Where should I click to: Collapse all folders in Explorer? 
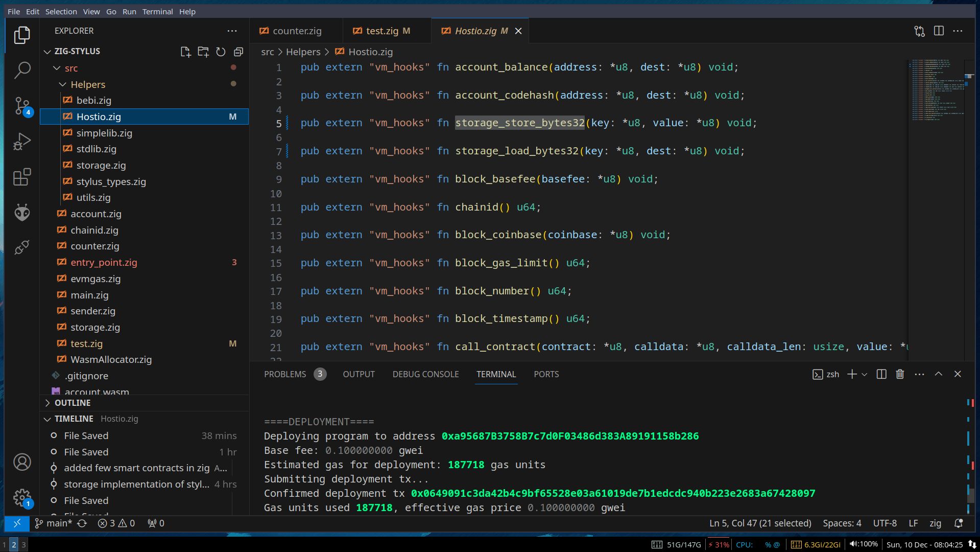(238, 52)
